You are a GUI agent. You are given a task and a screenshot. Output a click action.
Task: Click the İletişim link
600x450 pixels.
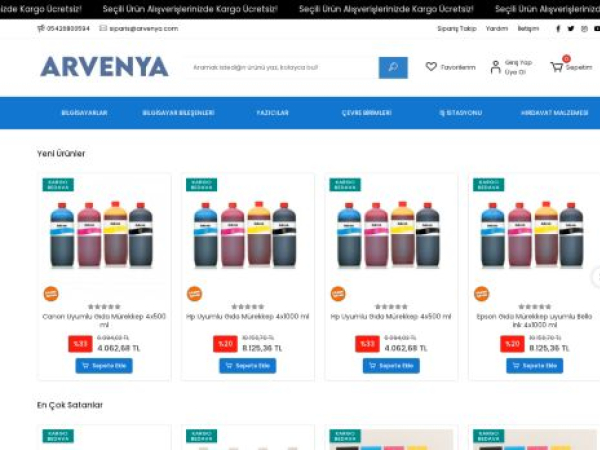tap(528, 29)
